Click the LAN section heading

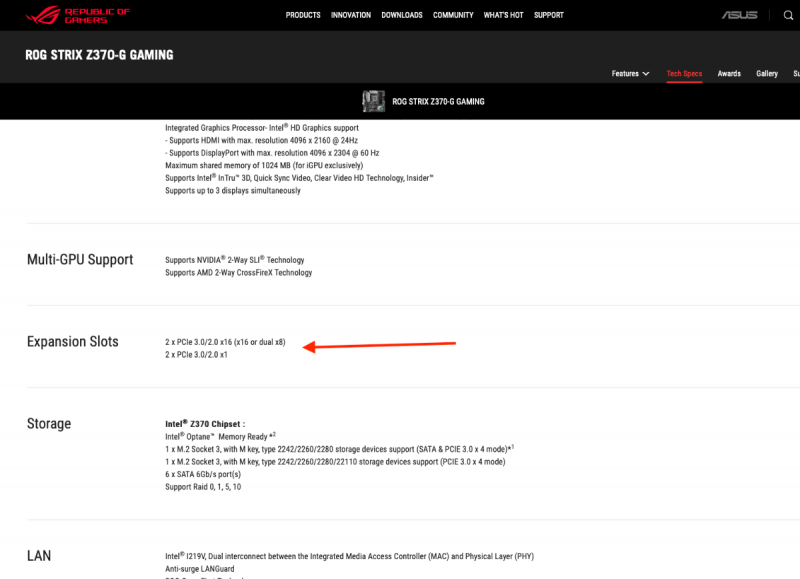point(39,556)
